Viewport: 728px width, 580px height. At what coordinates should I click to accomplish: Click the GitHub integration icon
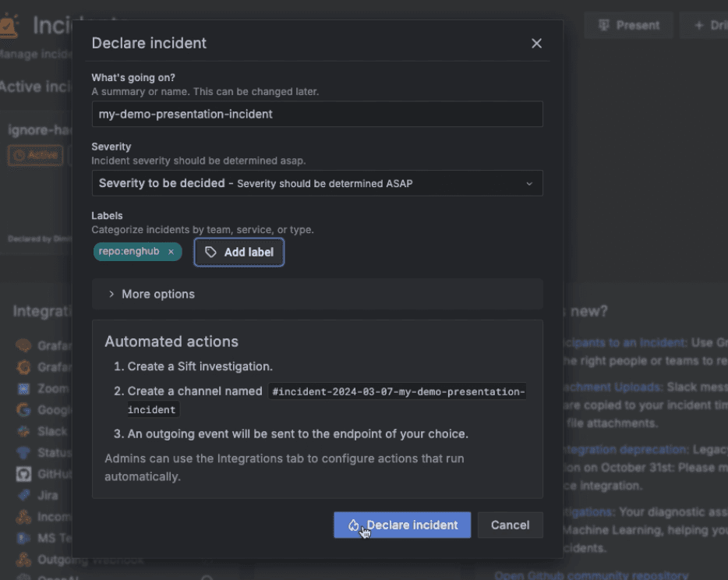pos(23,473)
